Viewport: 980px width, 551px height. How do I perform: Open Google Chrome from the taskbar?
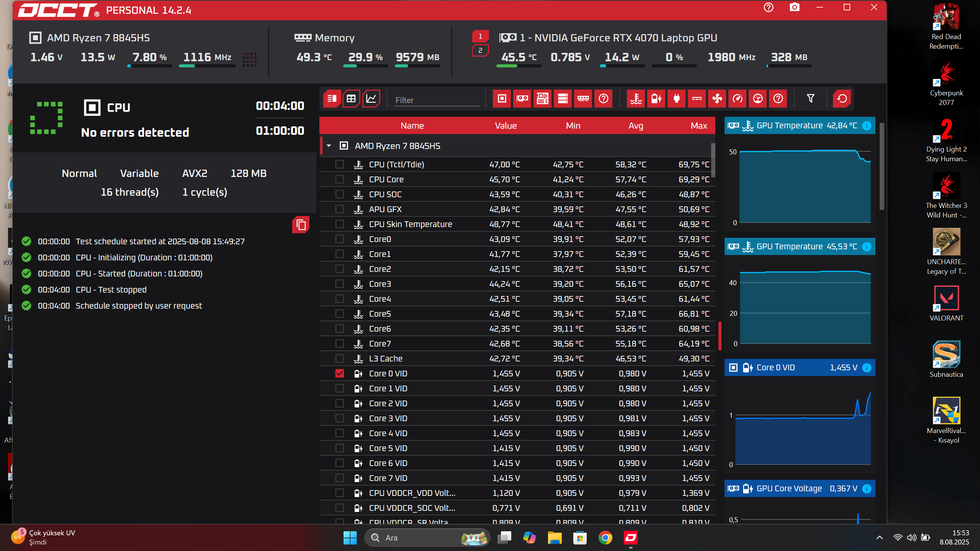click(605, 538)
